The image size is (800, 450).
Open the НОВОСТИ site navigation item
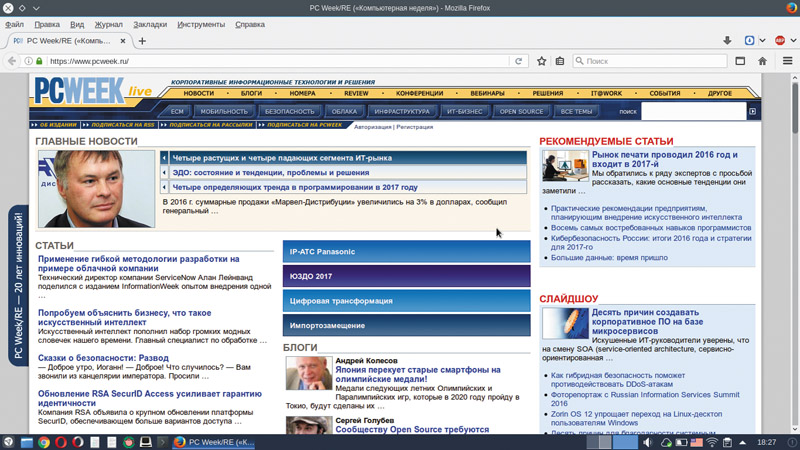199,93
